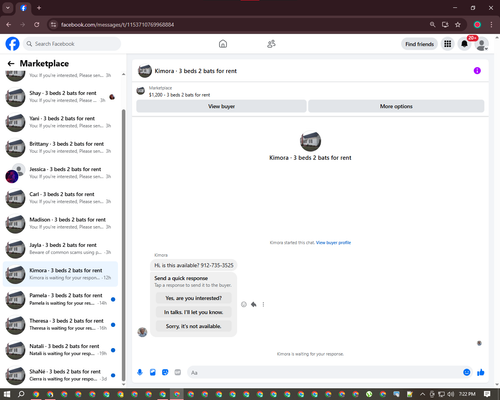Click the address bar URL
This screenshot has height=400, width=500.
(x=117, y=25)
